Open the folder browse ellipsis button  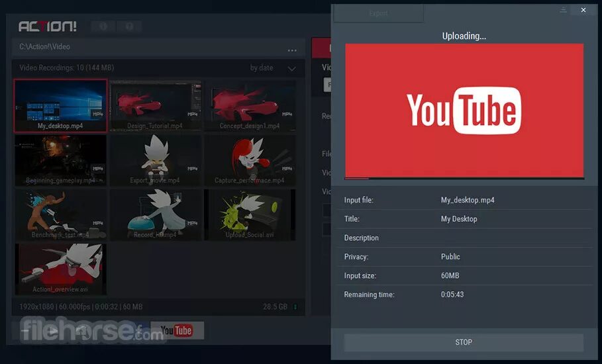(x=292, y=50)
